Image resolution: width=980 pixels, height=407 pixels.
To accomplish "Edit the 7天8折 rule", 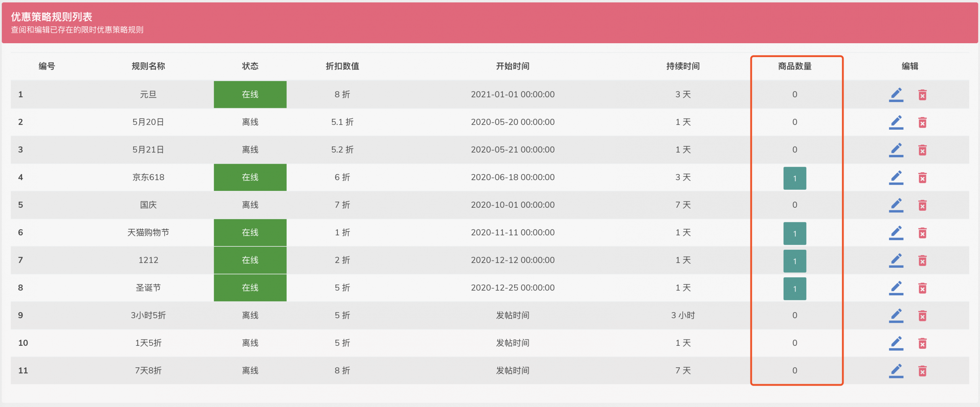I will point(896,371).
